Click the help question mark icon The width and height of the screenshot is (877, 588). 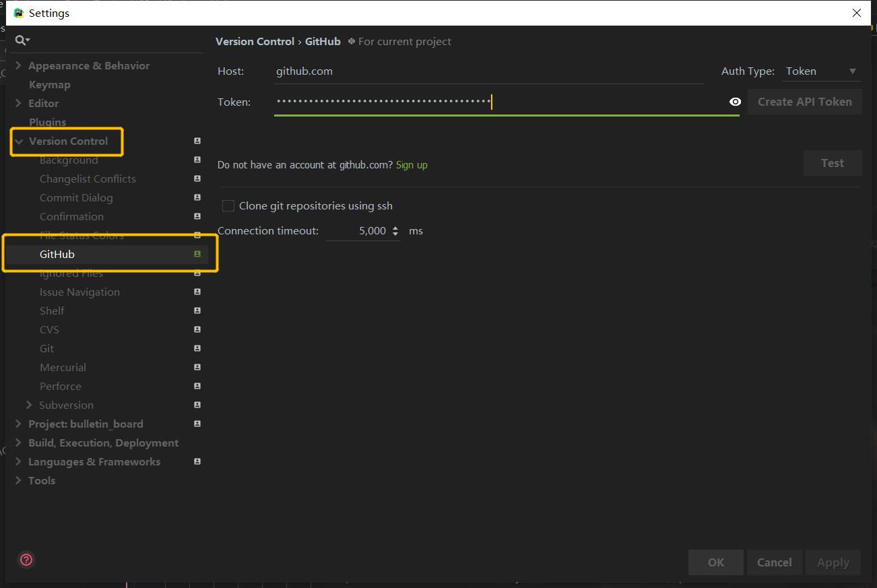click(x=26, y=560)
